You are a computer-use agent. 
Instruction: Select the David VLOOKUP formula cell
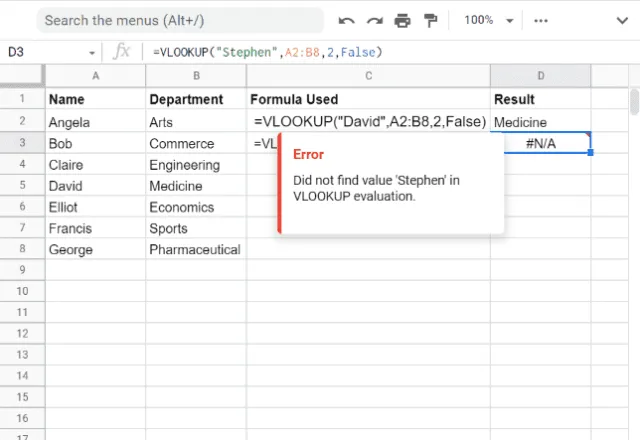(368, 121)
